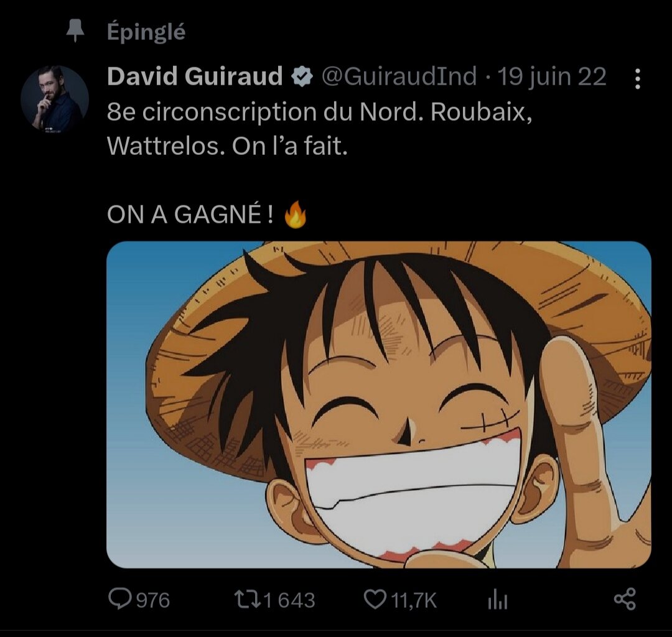Open David Guiraud's profile picture
The height and width of the screenshot is (637, 672).
[55, 100]
